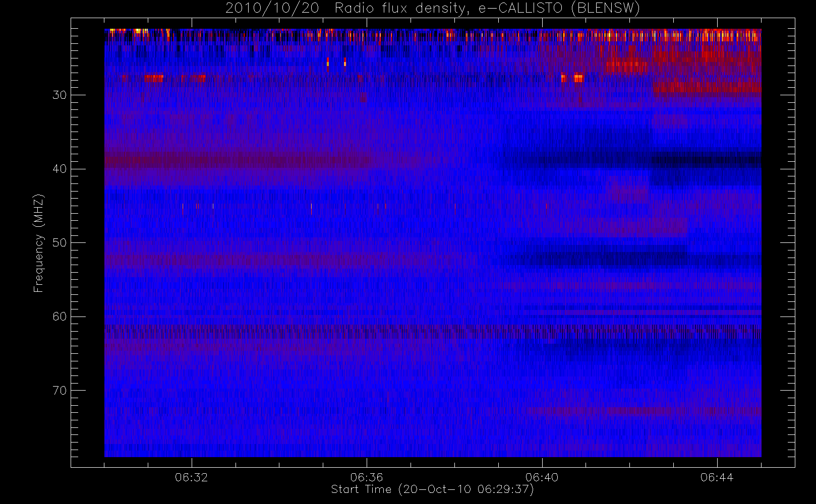
Task: Click the plot title "Radio flux density, e-CALLISTO (BLENSW)"
Action: 487,9
